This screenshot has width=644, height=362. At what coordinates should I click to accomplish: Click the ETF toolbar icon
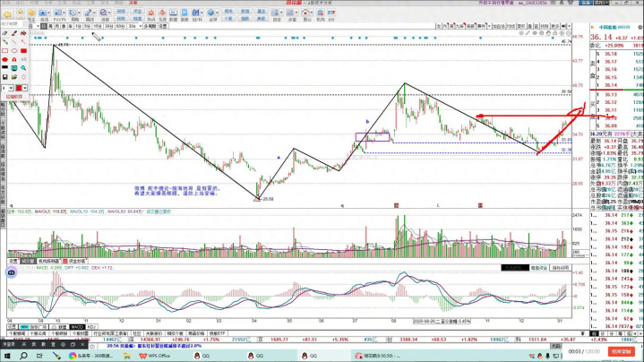[x=331, y=14]
